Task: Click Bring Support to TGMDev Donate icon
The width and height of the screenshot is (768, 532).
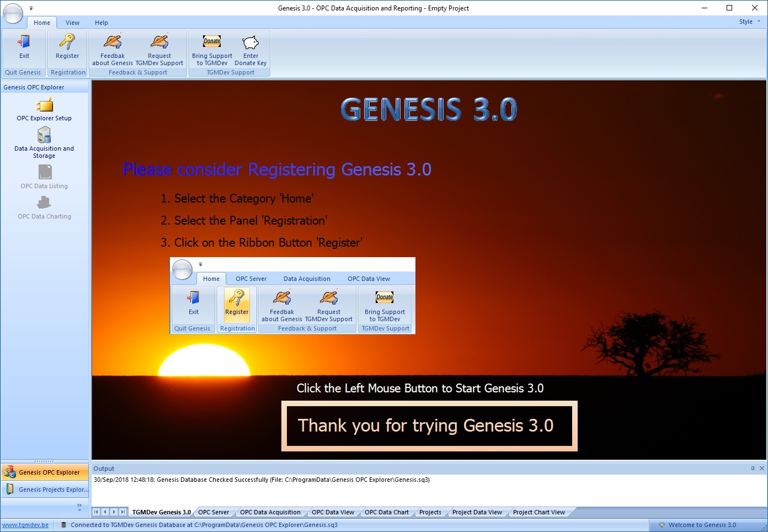Action: 212,41
